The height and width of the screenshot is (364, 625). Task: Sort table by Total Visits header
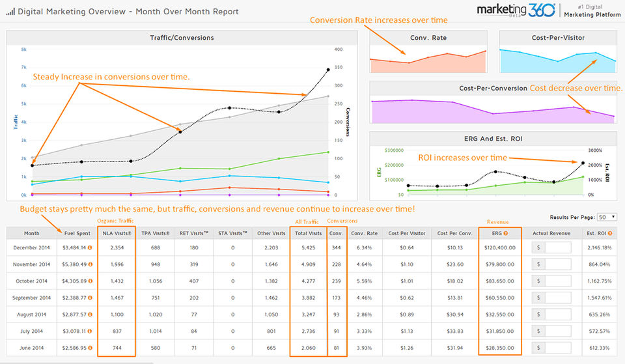[x=308, y=233]
